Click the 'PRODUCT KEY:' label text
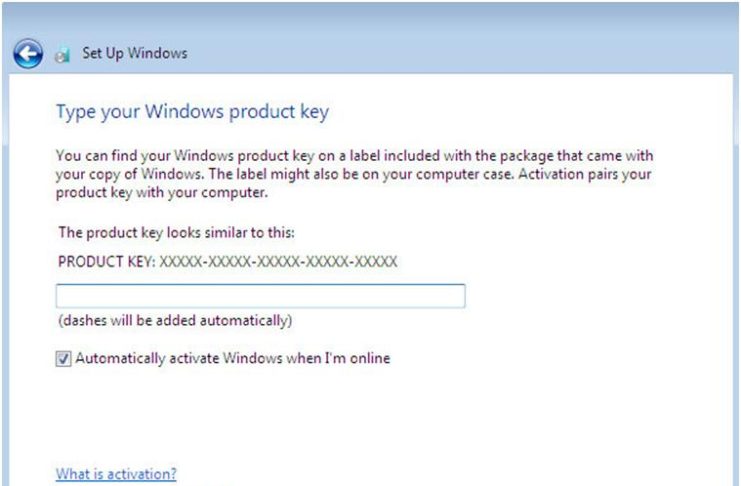Screen dimensions: 741x486 pos(106,261)
